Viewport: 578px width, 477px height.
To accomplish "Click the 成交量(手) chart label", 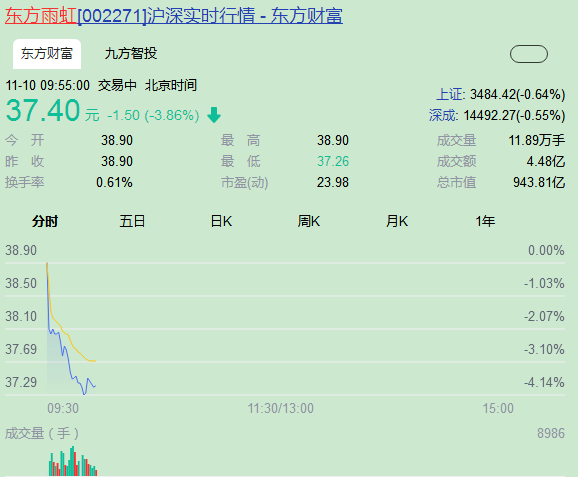I will [x=42, y=434].
